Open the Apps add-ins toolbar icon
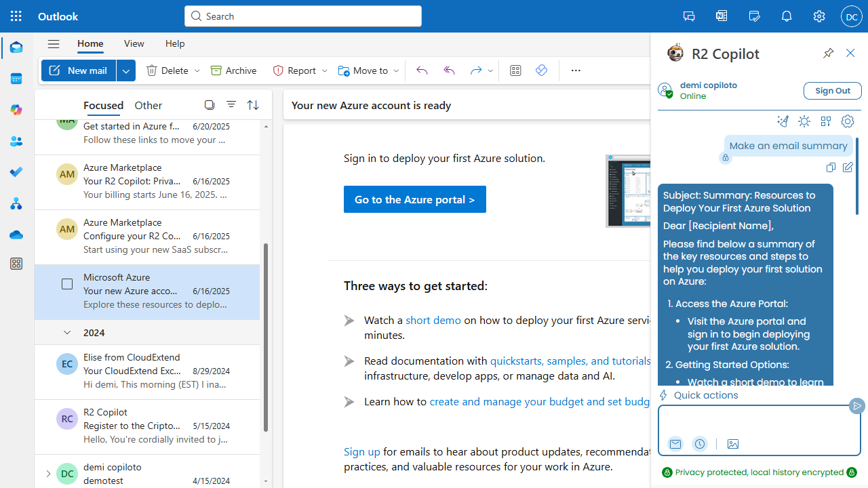Screen dimensions: 868x488 [515, 70]
